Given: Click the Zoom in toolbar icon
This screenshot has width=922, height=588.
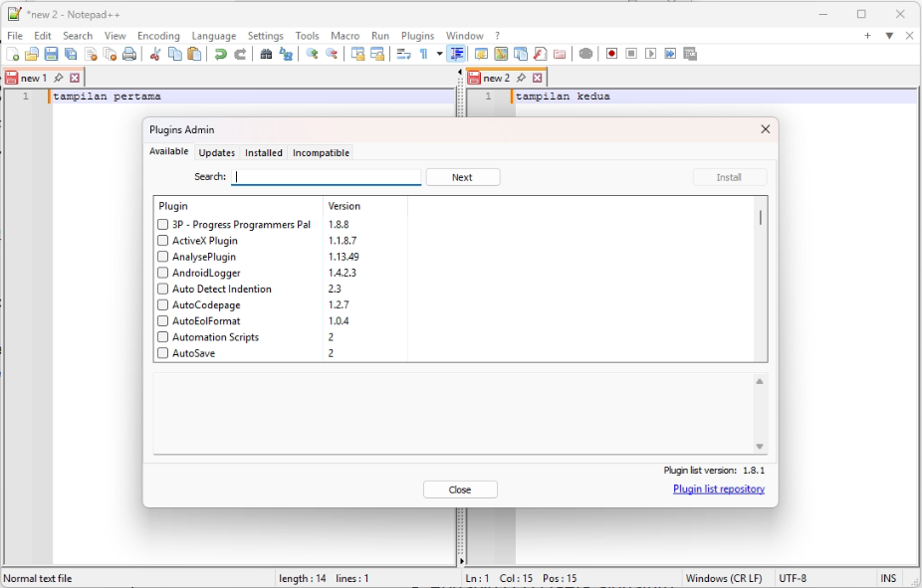Looking at the screenshot, I should (x=312, y=54).
